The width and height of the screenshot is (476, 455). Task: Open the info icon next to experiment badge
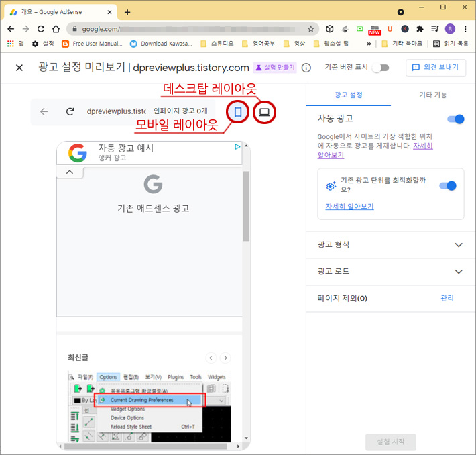(306, 68)
